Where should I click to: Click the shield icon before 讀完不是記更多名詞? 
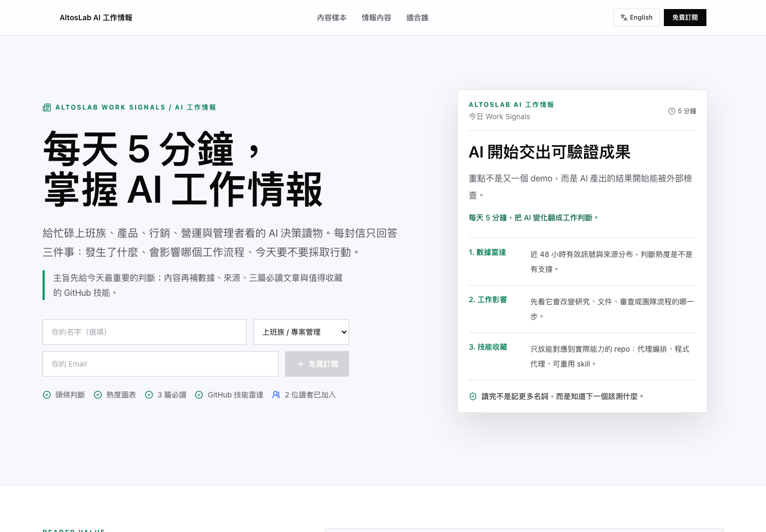coord(473,396)
